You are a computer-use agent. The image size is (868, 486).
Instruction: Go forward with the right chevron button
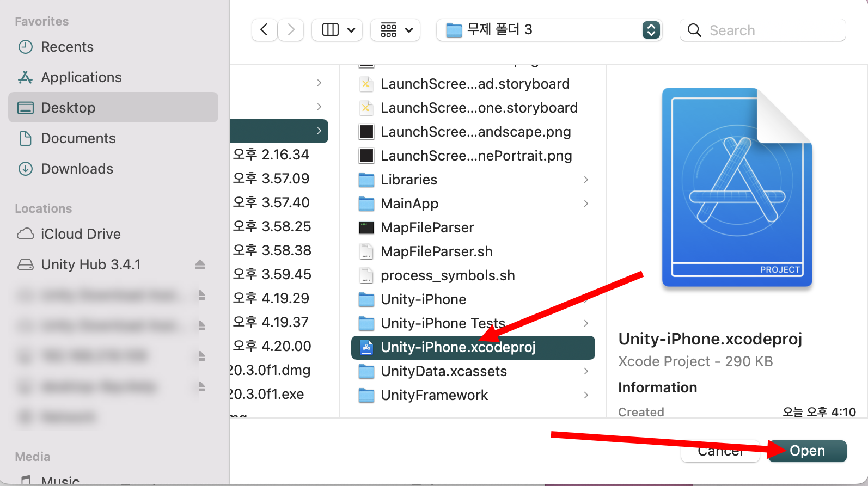click(291, 29)
